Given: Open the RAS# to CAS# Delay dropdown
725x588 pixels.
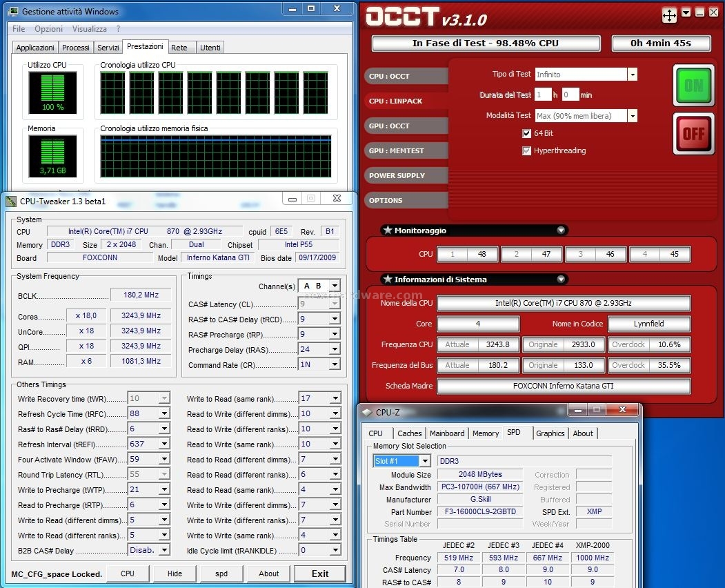Looking at the screenshot, I should point(335,319).
